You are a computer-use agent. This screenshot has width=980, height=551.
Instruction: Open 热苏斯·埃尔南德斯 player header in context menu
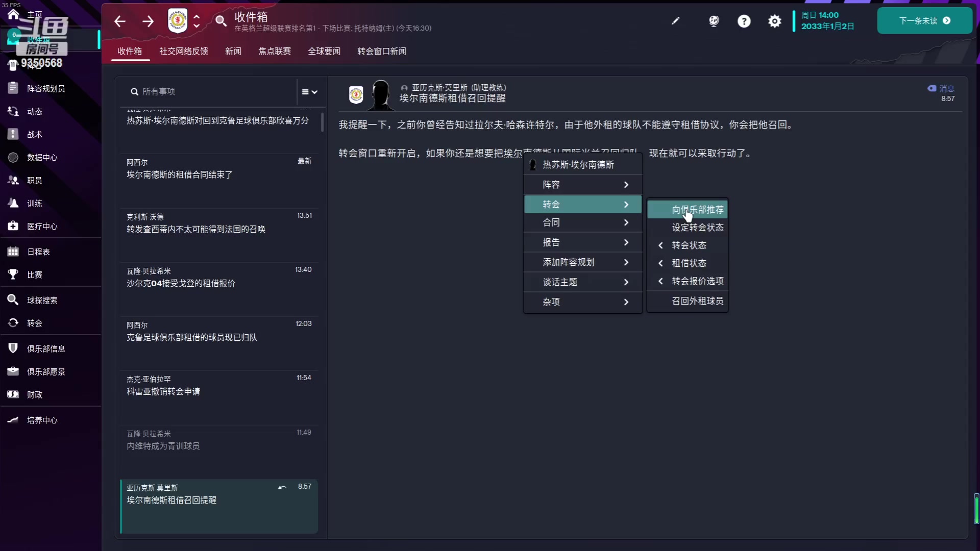[x=583, y=165]
